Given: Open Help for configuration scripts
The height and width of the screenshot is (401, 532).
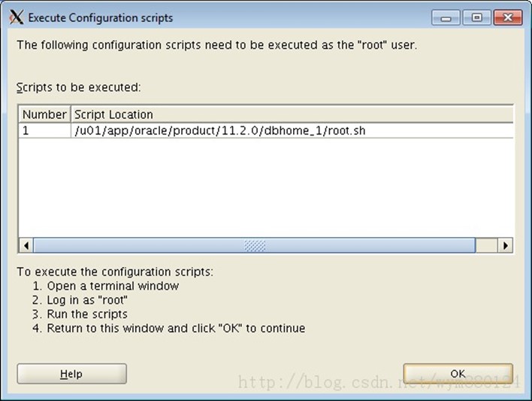Looking at the screenshot, I should point(71,374).
